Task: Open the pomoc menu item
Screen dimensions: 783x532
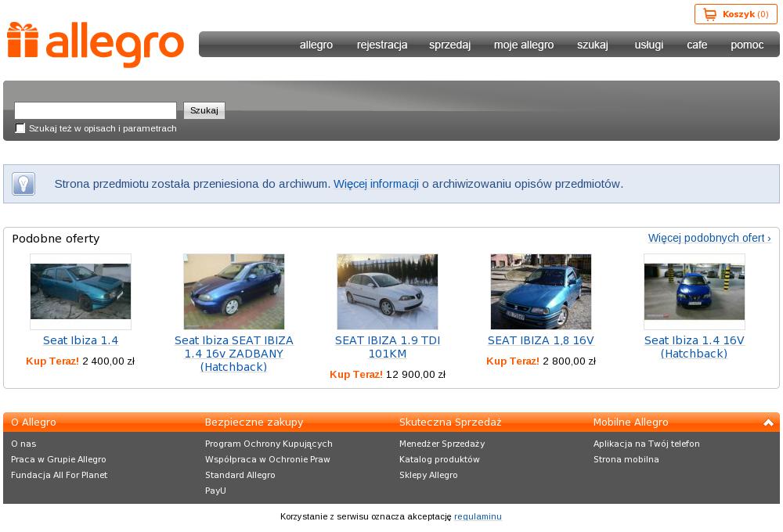Action: tap(747, 45)
